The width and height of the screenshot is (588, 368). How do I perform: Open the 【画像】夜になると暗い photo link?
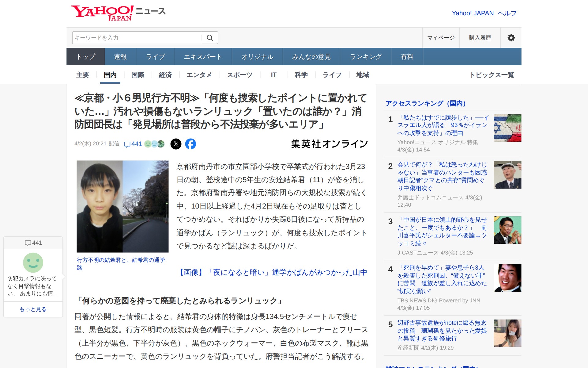point(272,272)
